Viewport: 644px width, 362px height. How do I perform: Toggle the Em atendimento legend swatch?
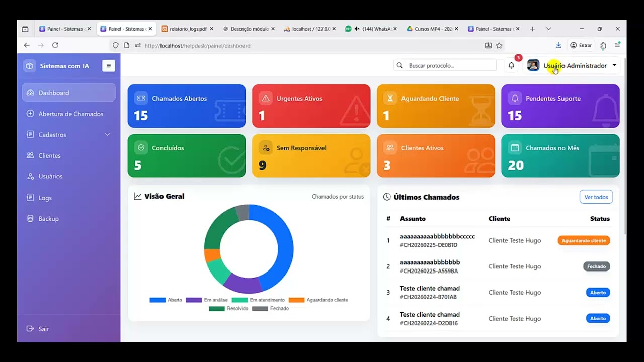(239, 300)
